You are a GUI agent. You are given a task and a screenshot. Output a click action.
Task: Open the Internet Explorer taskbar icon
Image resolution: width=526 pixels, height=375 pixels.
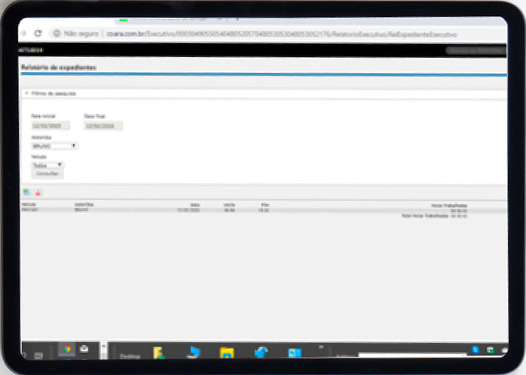pyautogui.click(x=261, y=353)
